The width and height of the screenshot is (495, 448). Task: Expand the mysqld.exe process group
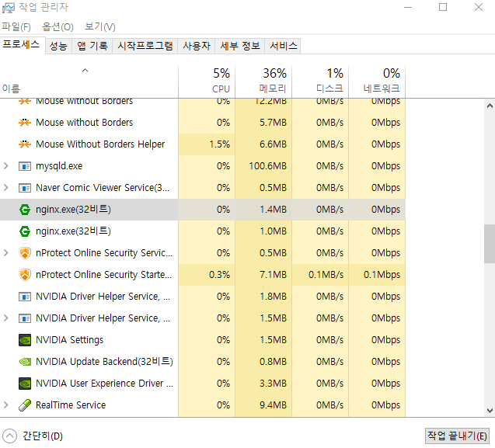(5, 166)
